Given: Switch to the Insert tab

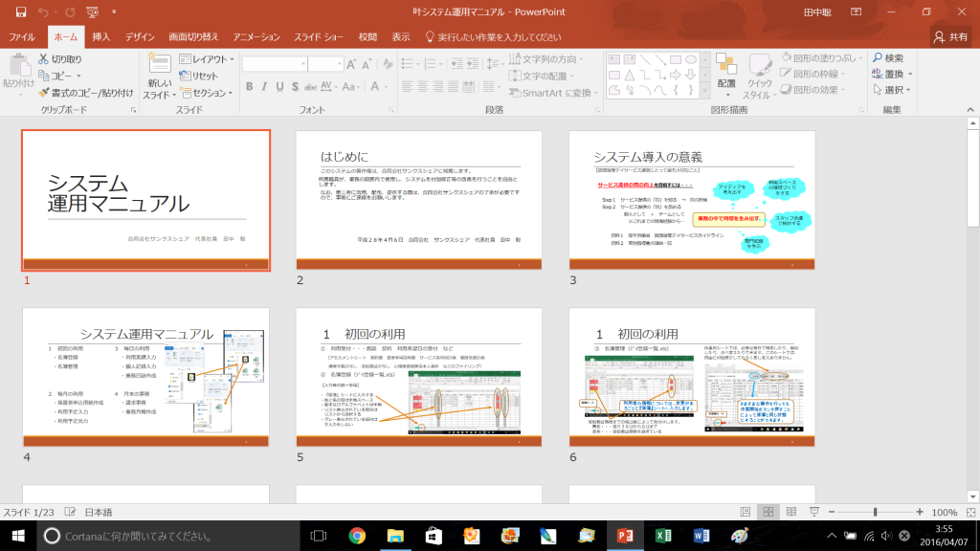Looking at the screenshot, I should (101, 37).
